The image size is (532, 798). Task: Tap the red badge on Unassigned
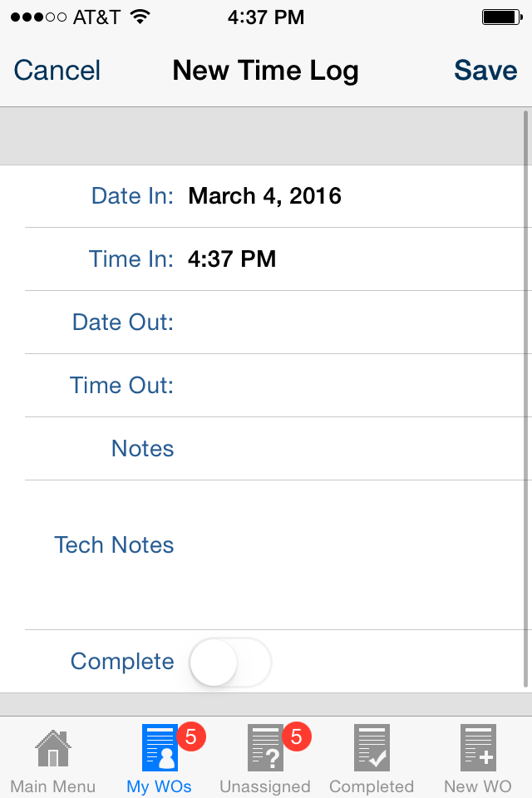[x=296, y=736]
